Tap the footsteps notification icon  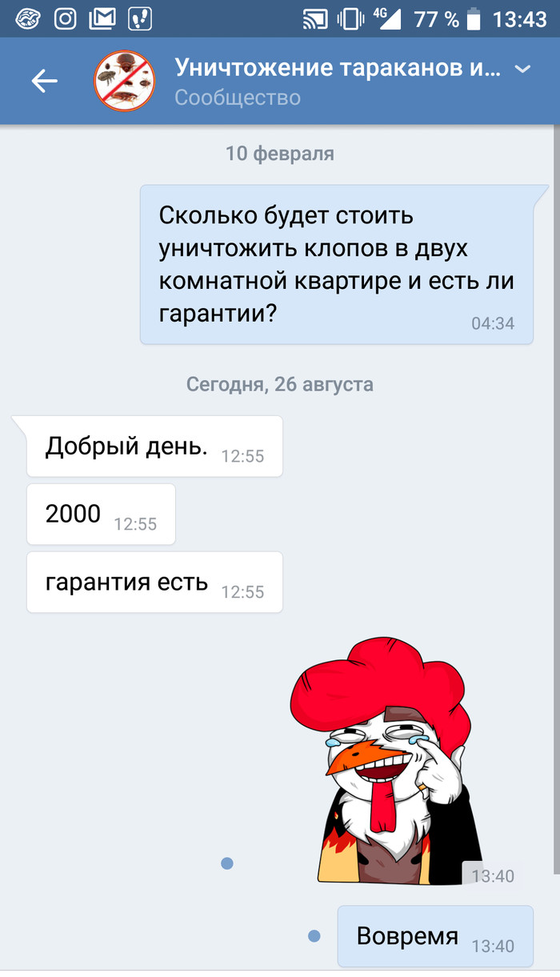pos(140,18)
